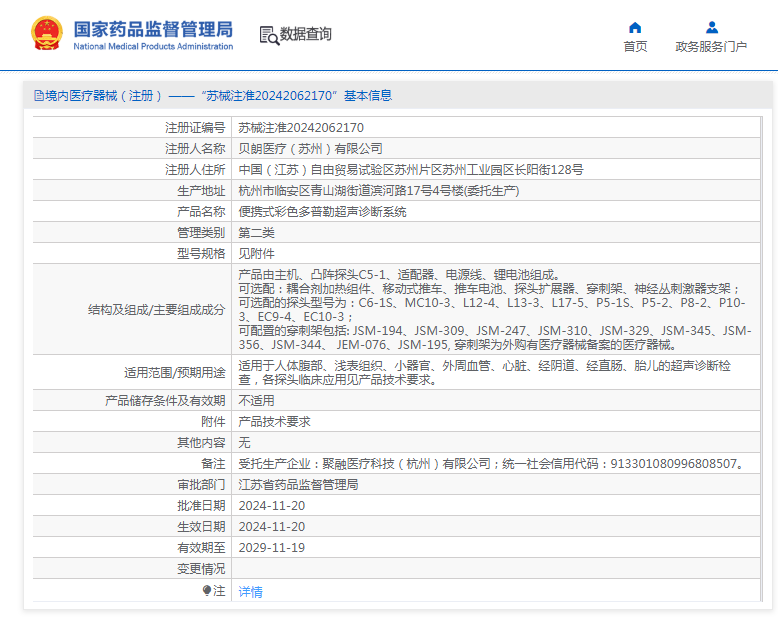Click the 国家药品监督管理局 site title
Screen dimensions: 778x619
pos(153,28)
